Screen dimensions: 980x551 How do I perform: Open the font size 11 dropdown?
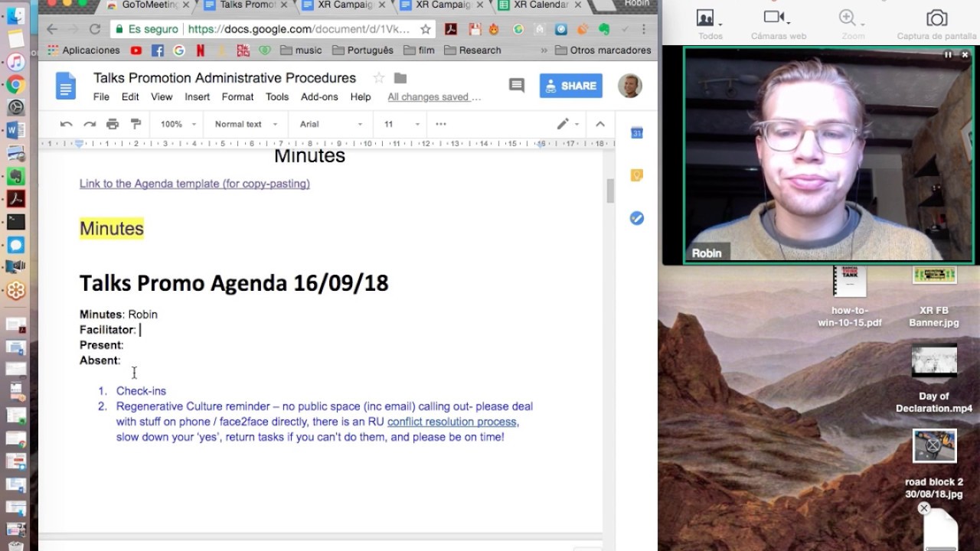pos(402,124)
